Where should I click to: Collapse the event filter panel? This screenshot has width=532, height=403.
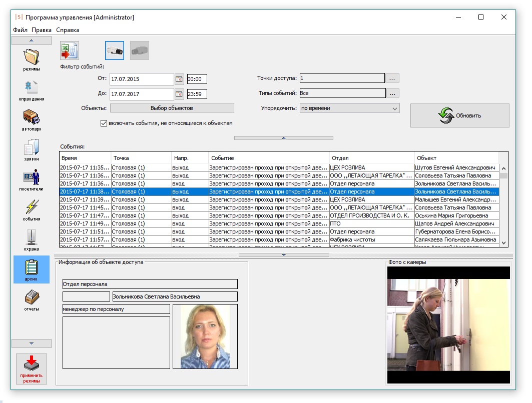click(x=283, y=137)
